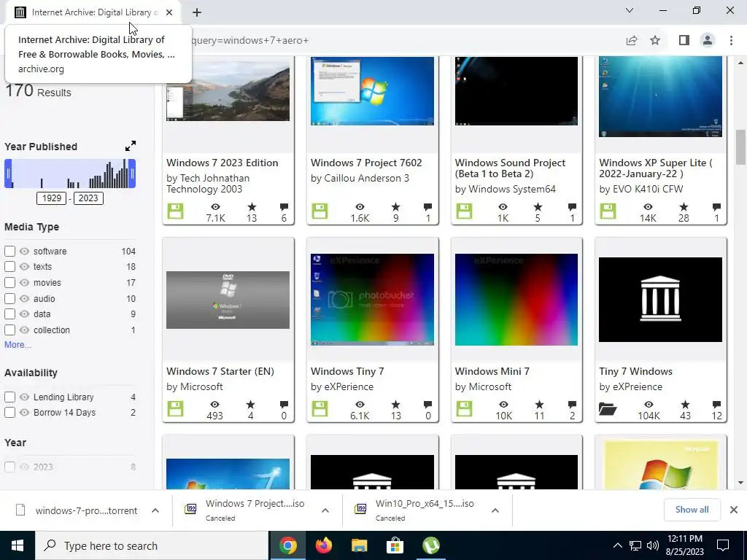Screen dimensions: 747x560
Task: Open options arrow for Windows 7 Project iso download
Action: coord(325,510)
